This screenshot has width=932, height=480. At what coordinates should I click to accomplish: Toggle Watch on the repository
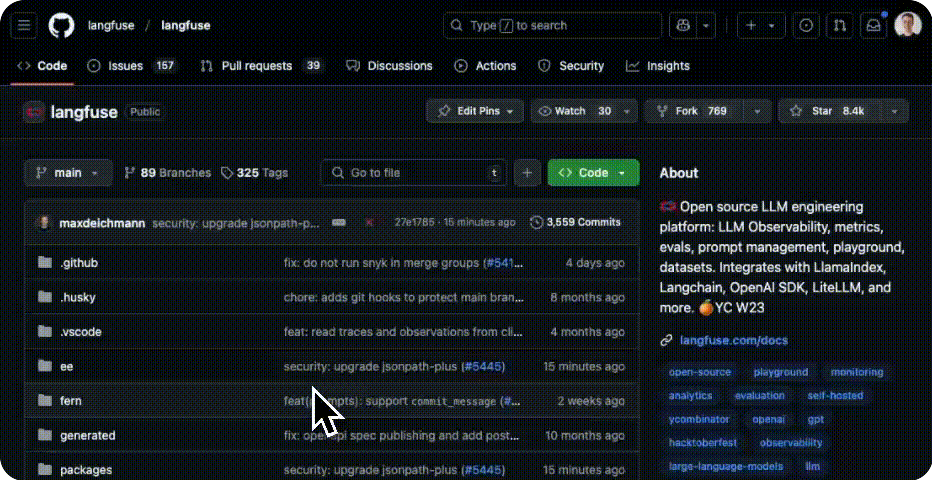(x=575, y=111)
